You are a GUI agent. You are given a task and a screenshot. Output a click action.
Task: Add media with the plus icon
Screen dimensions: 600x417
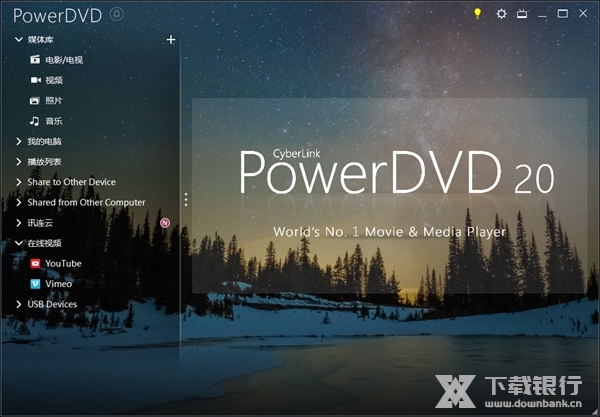[x=171, y=39]
